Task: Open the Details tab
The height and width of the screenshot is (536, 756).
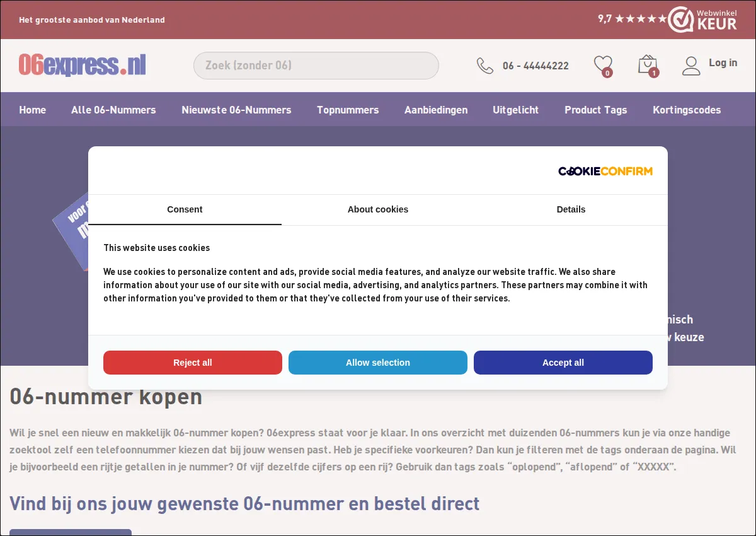Action: click(571, 209)
